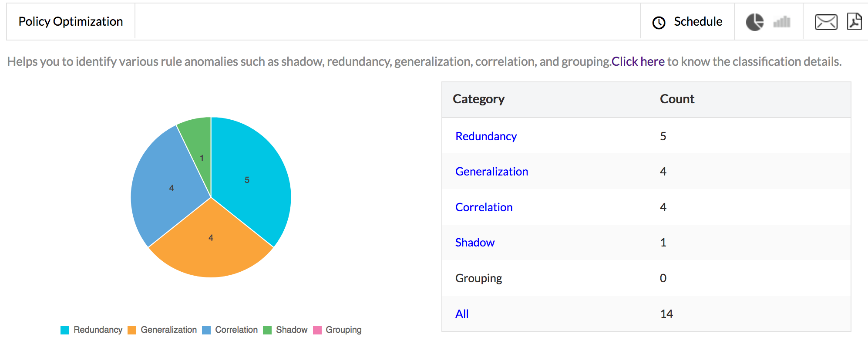Toggle the Grouping legend swatch
This screenshot has height=351, width=868.
pyautogui.click(x=317, y=330)
